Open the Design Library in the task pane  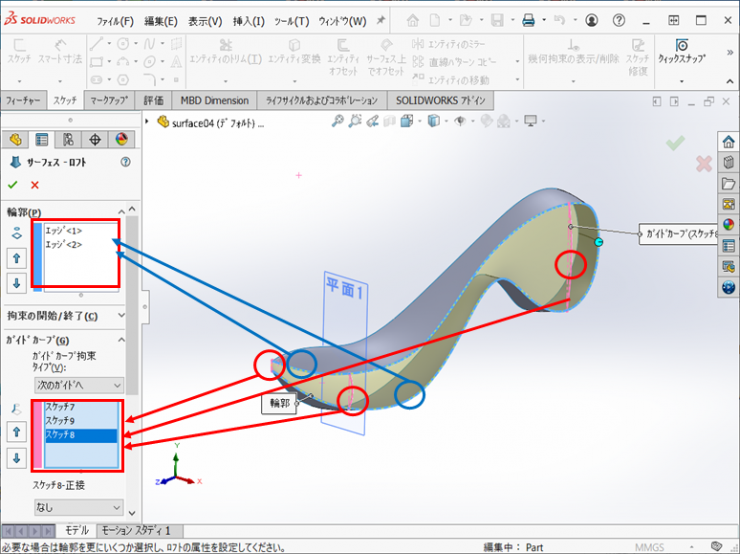(x=728, y=163)
